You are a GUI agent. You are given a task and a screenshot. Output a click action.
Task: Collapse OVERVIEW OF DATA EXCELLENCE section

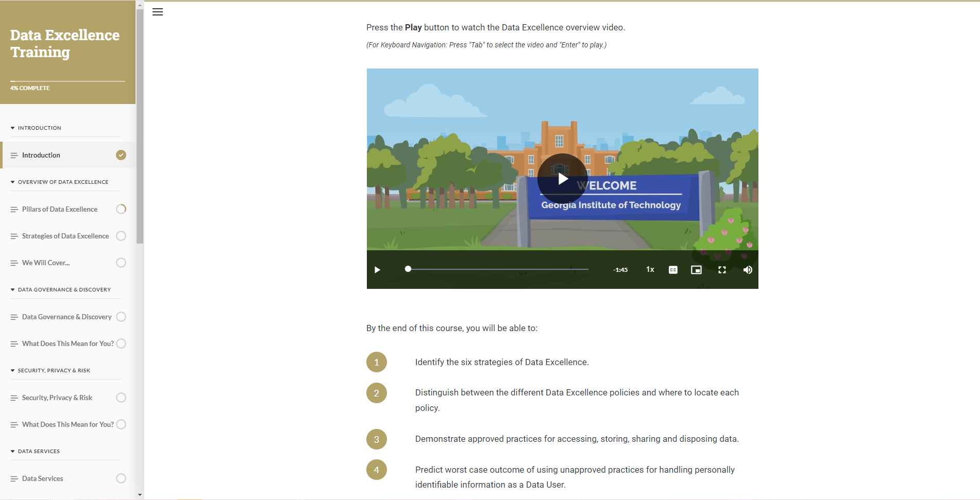(x=59, y=182)
